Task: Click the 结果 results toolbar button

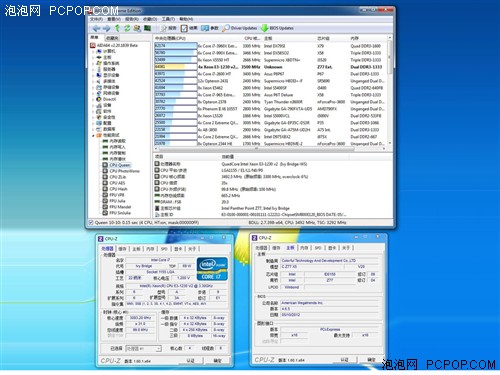Action: [x=189, y=28]
